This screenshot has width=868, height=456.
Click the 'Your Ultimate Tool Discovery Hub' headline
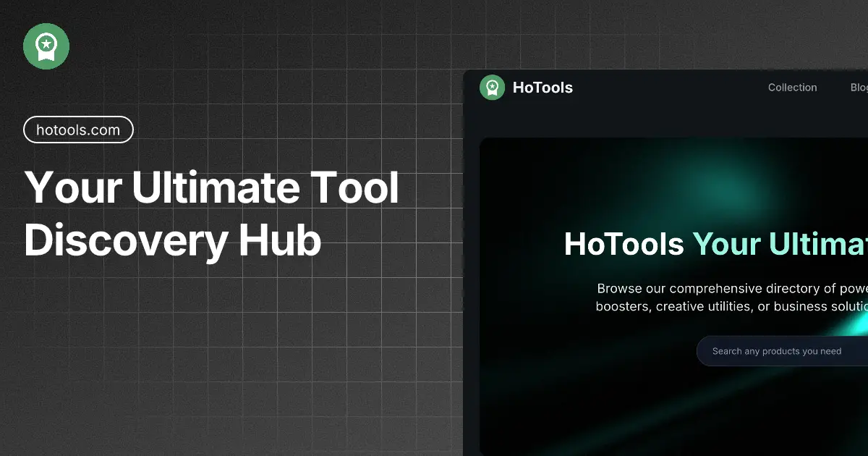[212, 214]
